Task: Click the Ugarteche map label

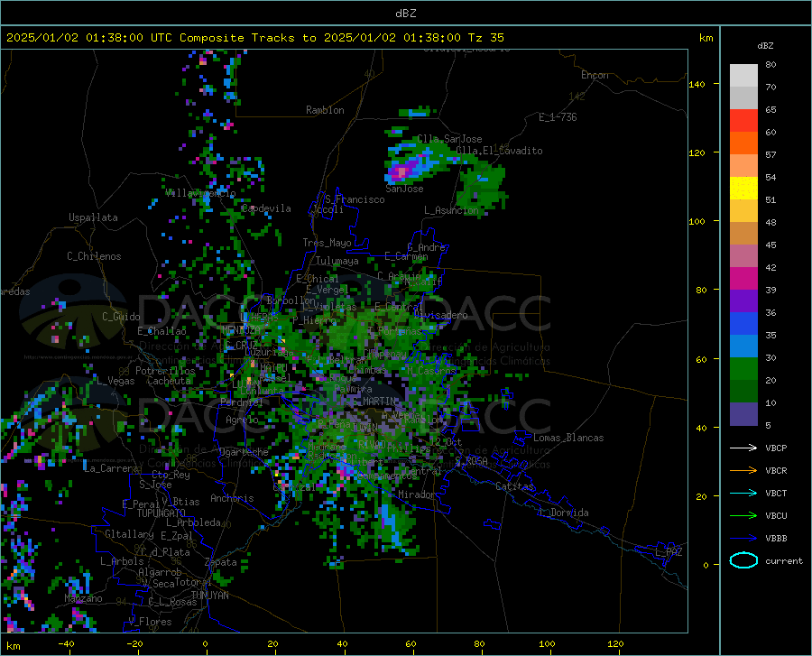Action: [x=244, y=452]
